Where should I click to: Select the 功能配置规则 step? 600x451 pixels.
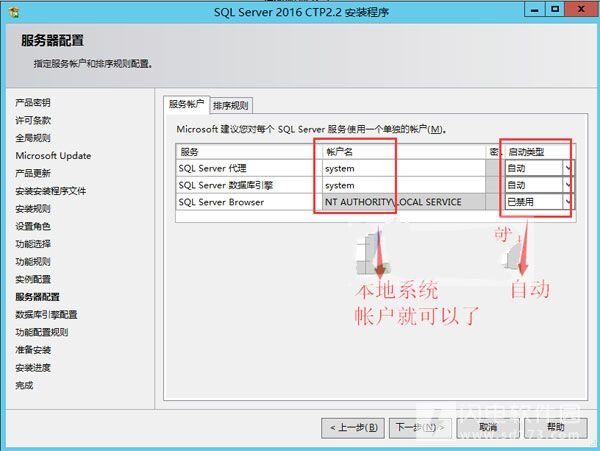(x=42, y=332)
